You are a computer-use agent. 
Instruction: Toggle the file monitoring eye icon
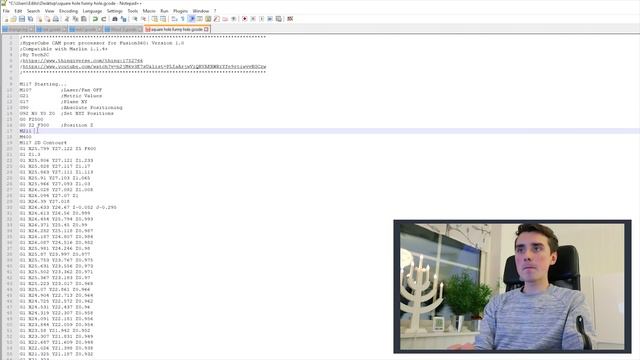[x=234, y=19]
